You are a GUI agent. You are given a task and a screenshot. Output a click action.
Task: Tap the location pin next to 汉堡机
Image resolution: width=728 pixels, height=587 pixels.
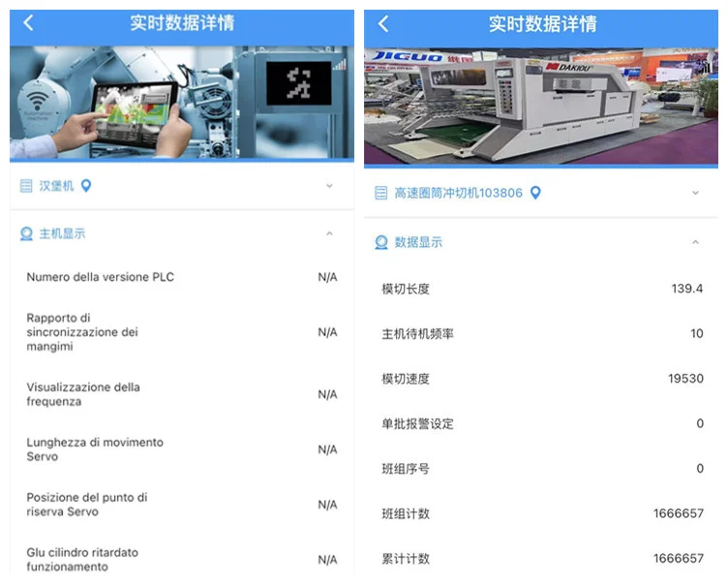tap(86, 186)
